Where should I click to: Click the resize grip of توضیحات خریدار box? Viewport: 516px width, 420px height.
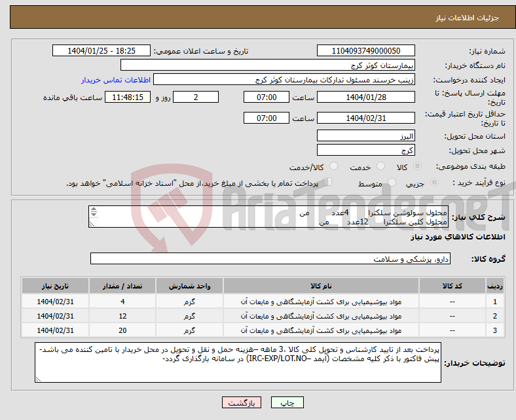(x=38, y=379)
